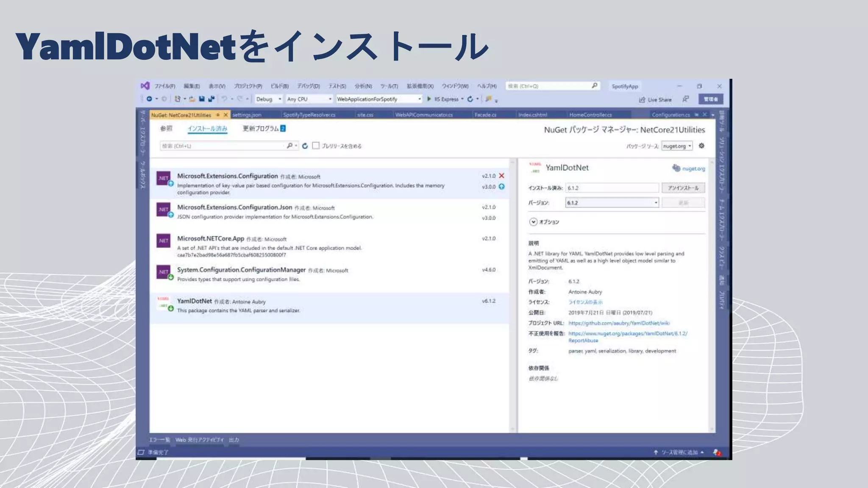Open the 出力 bottom panel tab
This screenshot has width=868, height=488.
pos(234,440)
